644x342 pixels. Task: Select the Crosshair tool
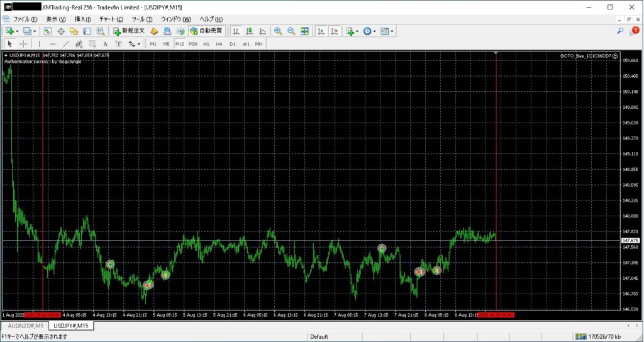(23, 44)
